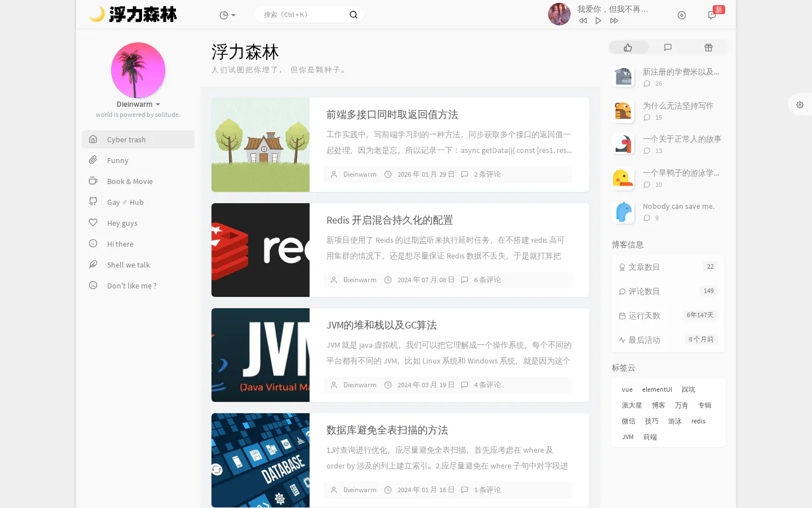812x508 pixels.
Task: Open popular post 一个关于正常人的故事
Action: click(682, 139)
